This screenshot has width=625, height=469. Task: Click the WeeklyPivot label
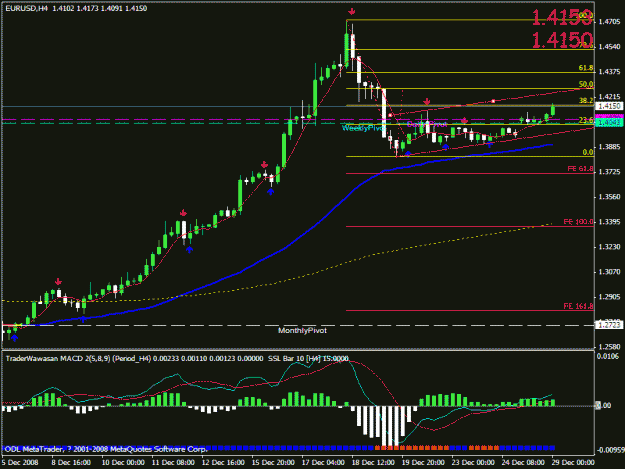pos(362,128)
